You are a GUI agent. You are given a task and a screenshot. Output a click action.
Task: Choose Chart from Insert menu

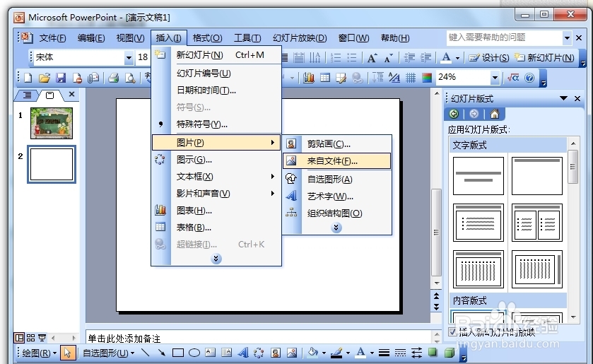pos(216,211)
